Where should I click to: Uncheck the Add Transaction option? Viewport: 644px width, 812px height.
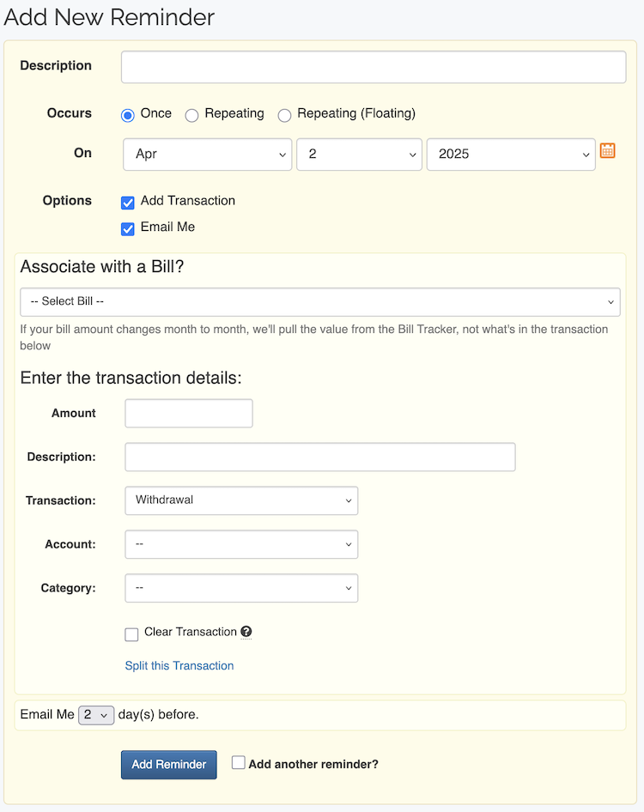pos(127,203)
